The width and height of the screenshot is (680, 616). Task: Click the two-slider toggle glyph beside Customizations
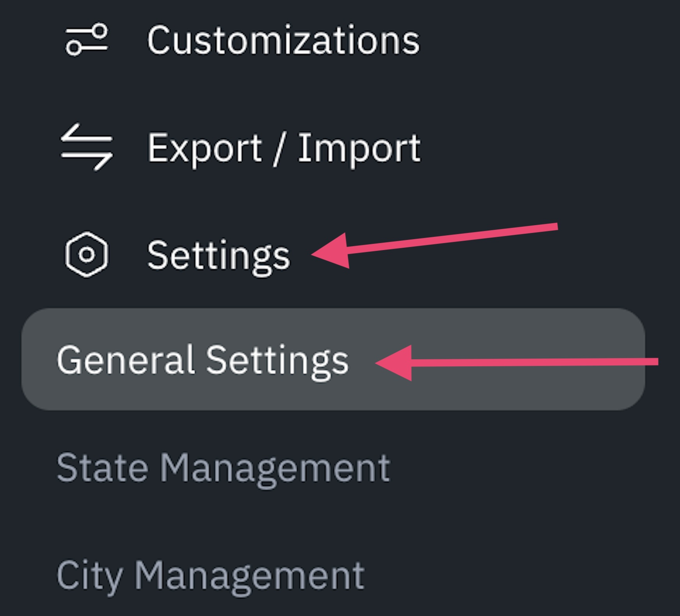pyautogui.click(x=87, y=39)
